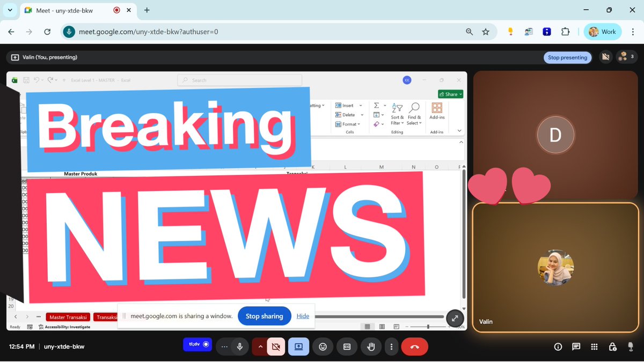This screenshot has height=362, width=644.
Task: Open Chrome three-dot menu
Action: click(632, 32)
